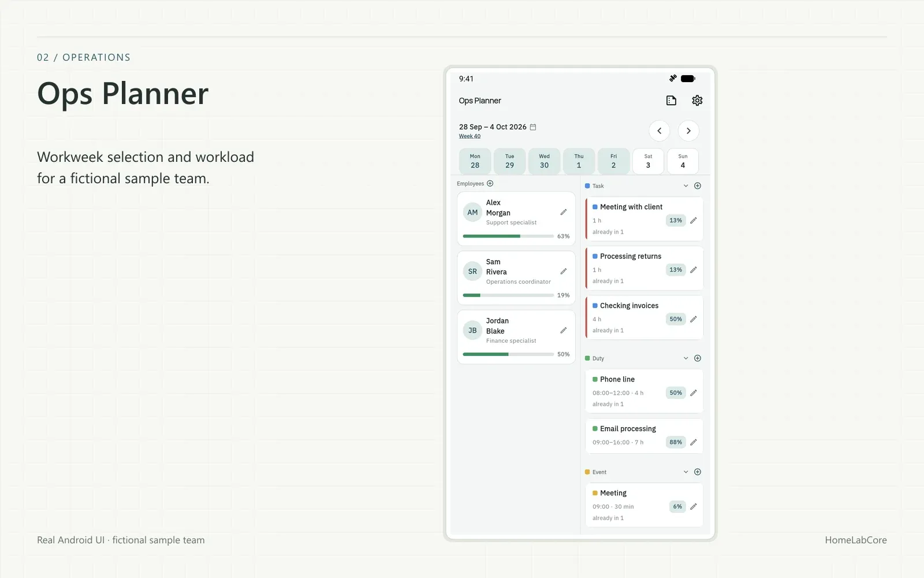
Task: Select Tue 29 day tab
Action: click(509, 161)
